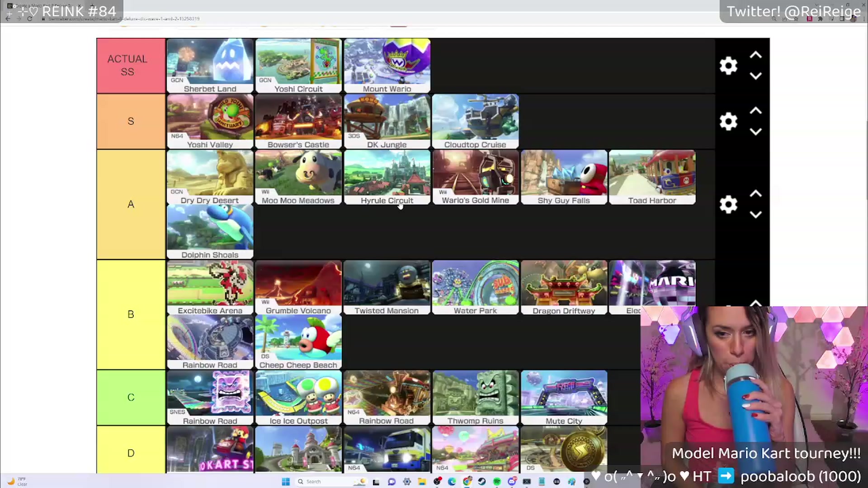868x488 pixels.
Task: Select the Wario's Gold Mine track card
Action: [x=475, y=177]
